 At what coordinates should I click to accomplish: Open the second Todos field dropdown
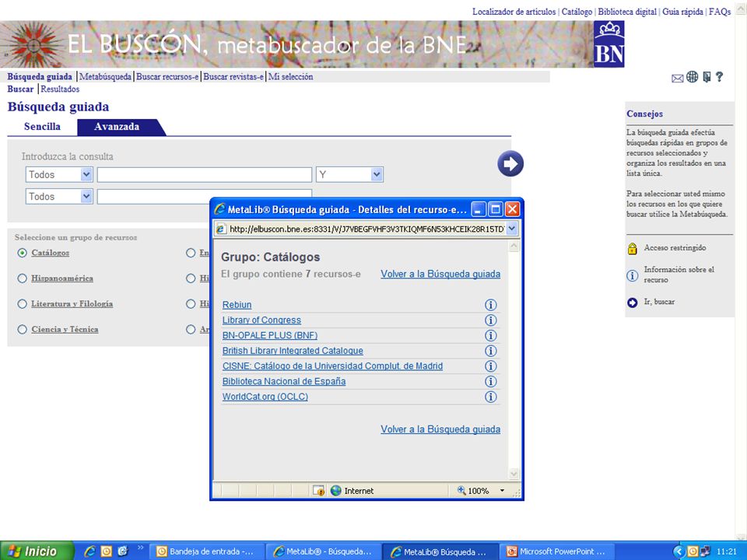[86, 196]
